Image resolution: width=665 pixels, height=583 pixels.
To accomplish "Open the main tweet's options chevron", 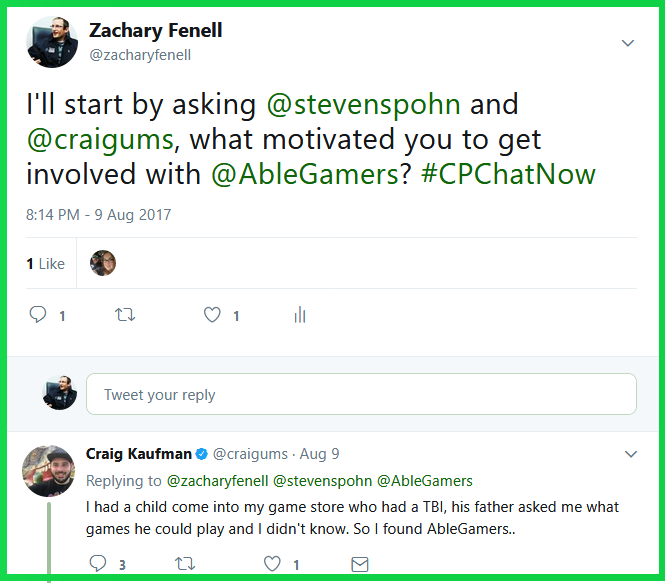I will [628, 43].
